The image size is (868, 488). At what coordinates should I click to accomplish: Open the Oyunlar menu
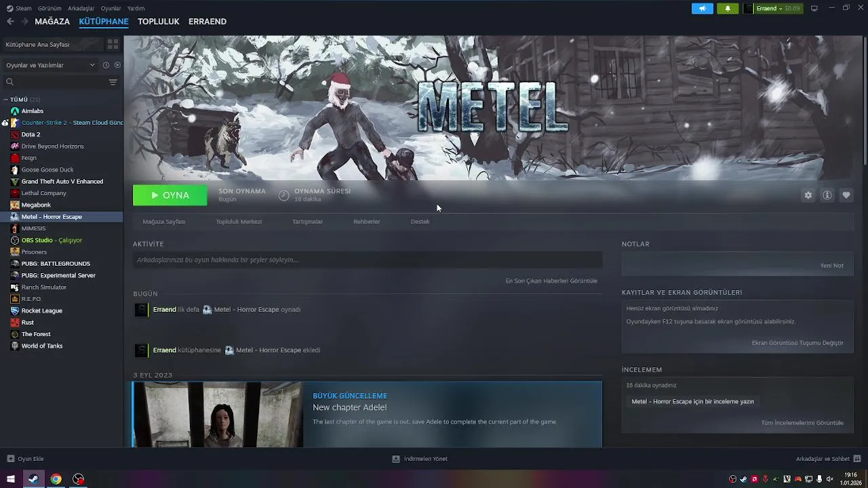point(111,8)
